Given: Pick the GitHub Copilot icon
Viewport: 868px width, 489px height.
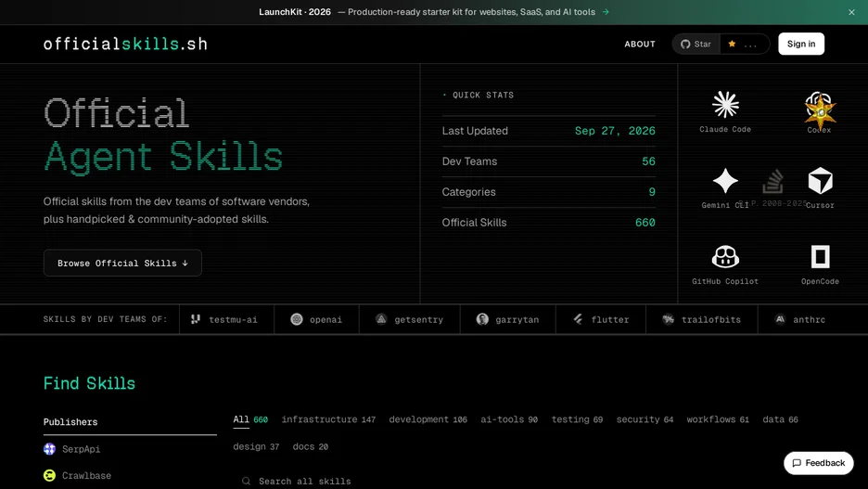Looking at the screenshot, I should [725, 257].
